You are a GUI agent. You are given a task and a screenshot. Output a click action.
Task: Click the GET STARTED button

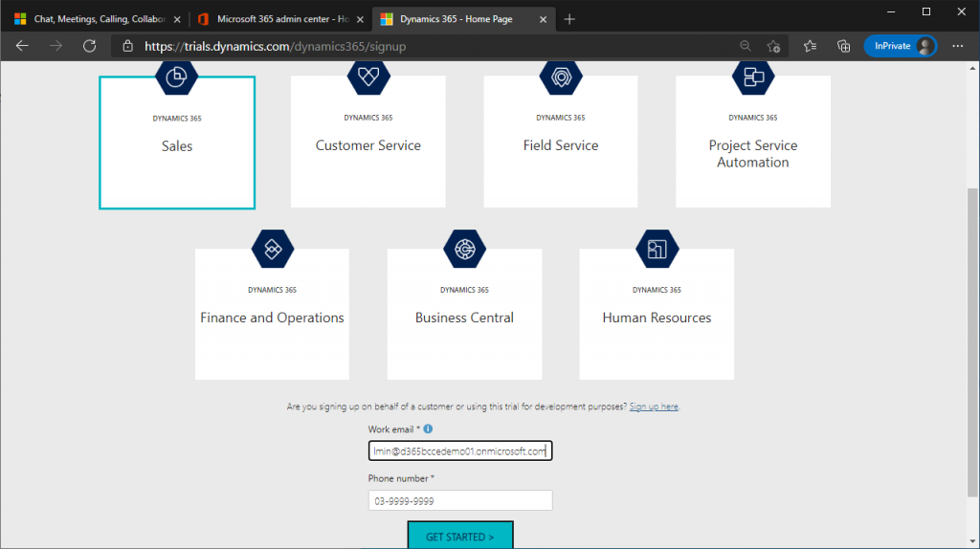point(460,536)
